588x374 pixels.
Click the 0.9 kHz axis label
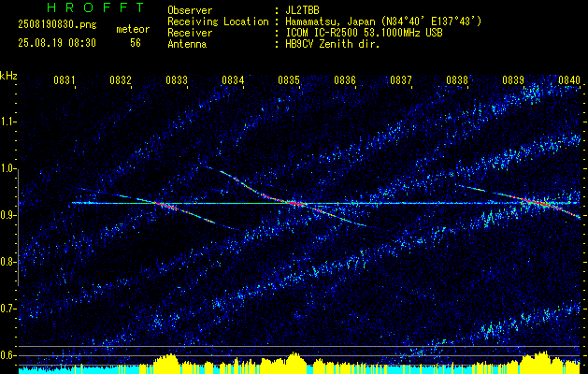tap(7, 215)
